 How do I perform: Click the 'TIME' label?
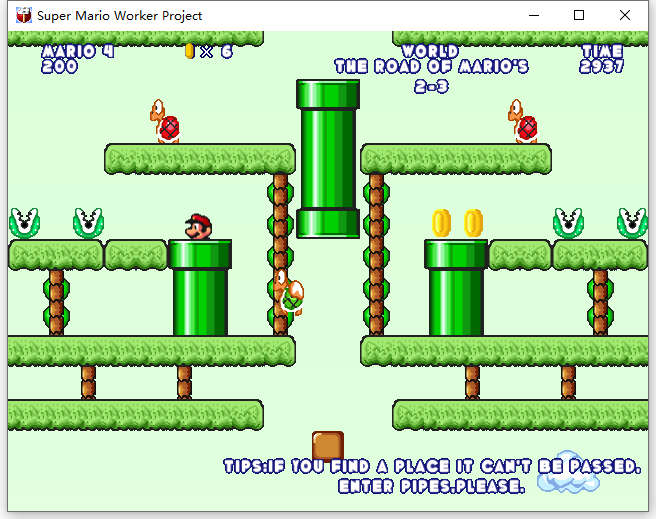tap(602, 51)
